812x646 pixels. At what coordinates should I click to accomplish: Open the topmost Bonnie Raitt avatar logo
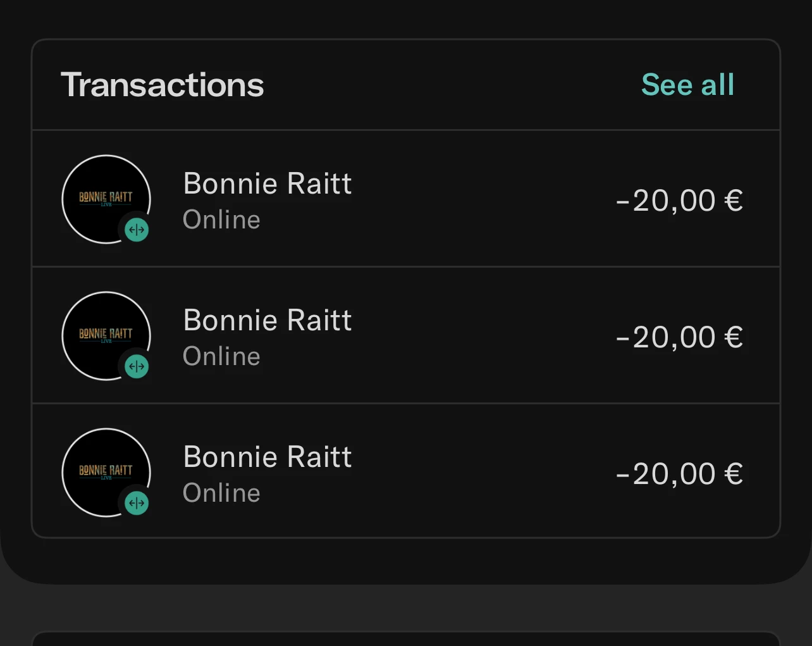106,199
